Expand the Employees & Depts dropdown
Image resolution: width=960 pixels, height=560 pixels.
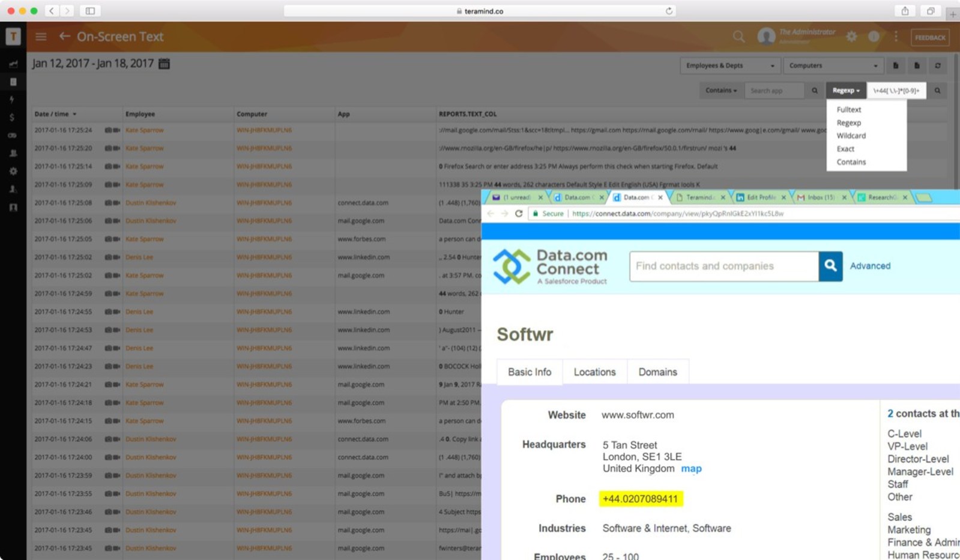[x=730, y=65]
